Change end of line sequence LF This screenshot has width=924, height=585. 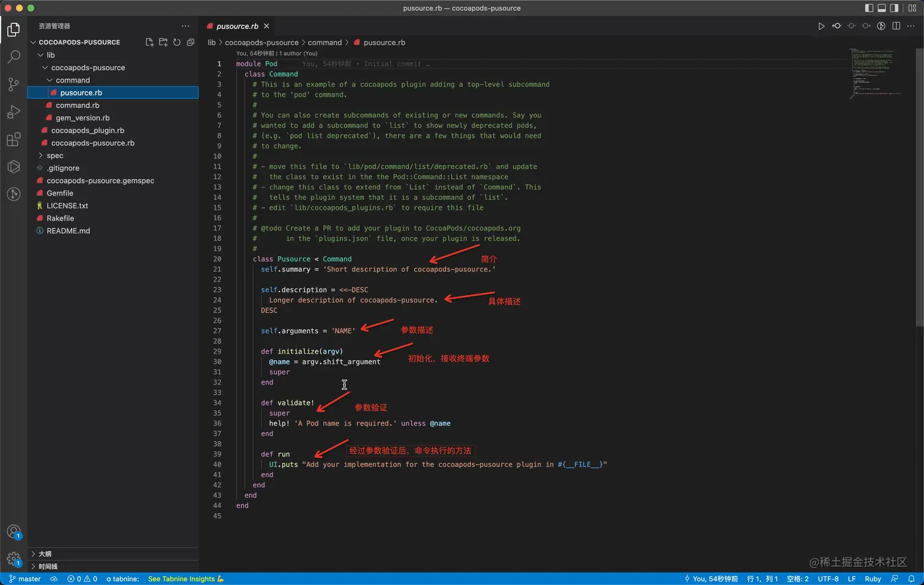tap(851, 579)
